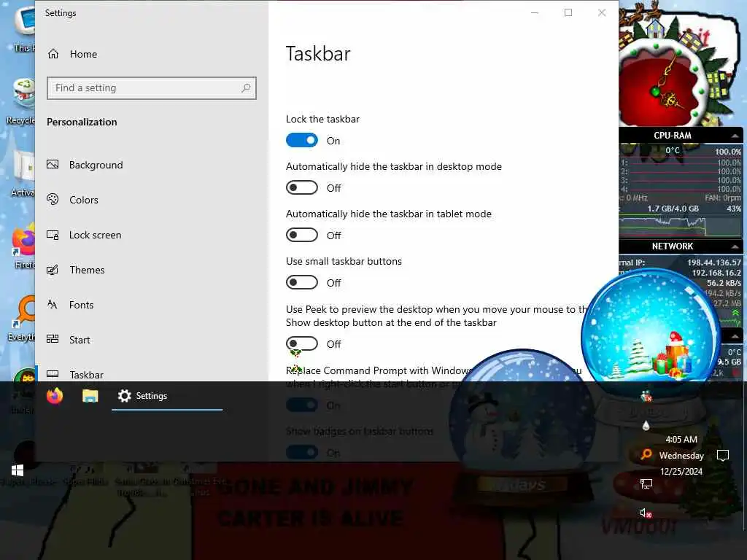
Task: Click the water drop tray icon
Action: coord(646,425)
